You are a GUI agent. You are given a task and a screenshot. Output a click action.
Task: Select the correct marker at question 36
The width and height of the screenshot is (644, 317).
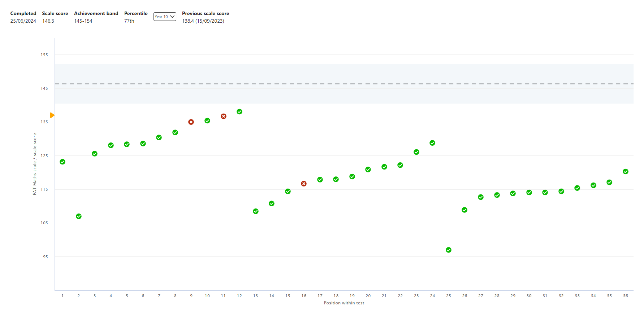click(x=626, y=172)
